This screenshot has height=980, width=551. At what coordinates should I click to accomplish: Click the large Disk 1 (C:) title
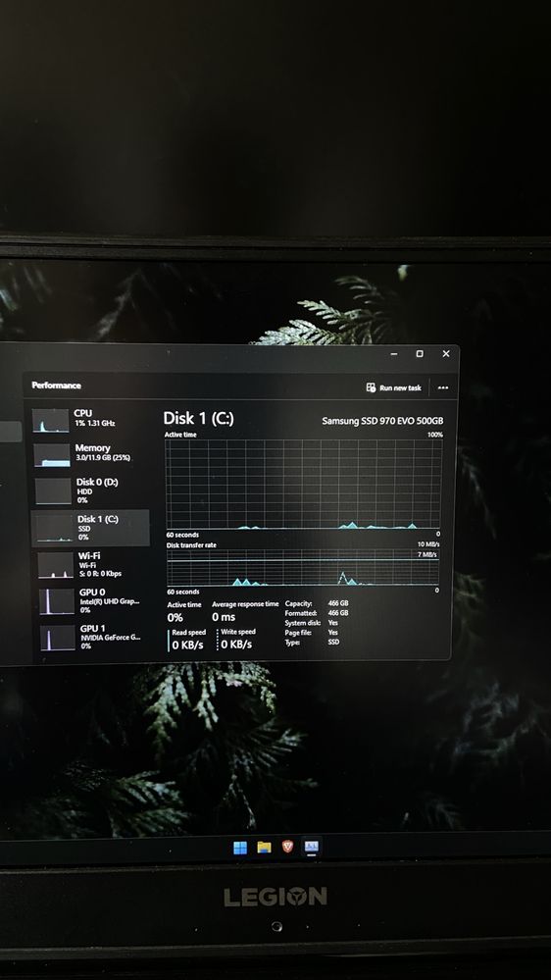(x=198, y=419)
